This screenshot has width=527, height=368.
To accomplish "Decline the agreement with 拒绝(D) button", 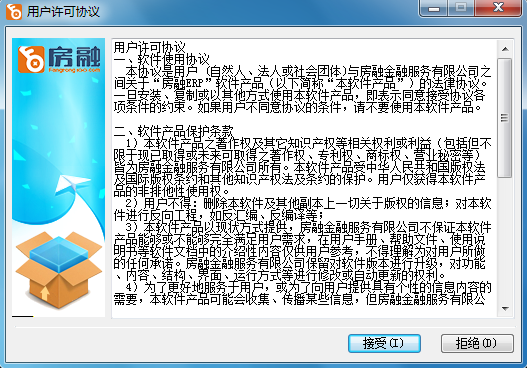I will coord(477,343).
